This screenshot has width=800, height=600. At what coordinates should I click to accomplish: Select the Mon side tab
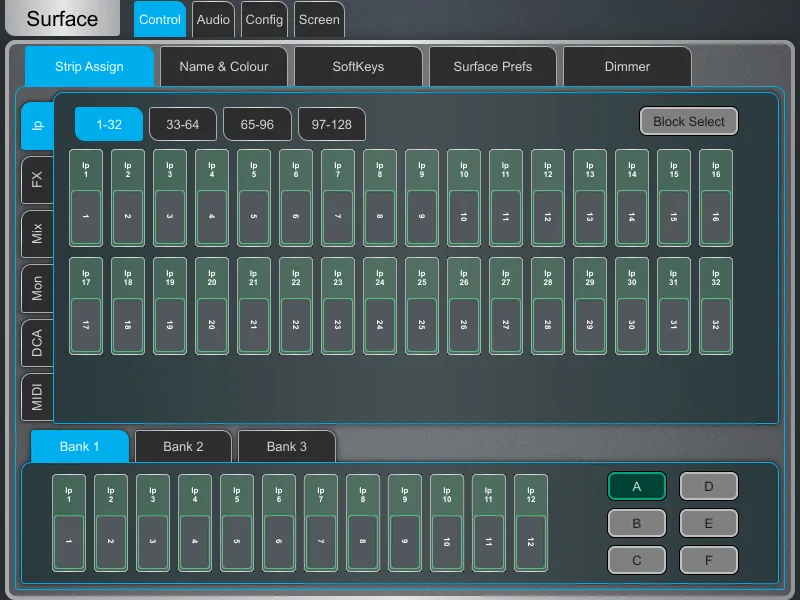[37, 288]
